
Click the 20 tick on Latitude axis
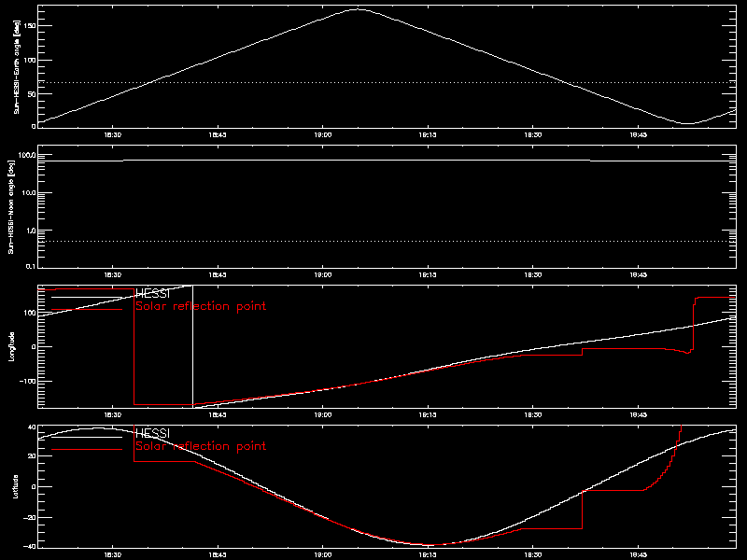pos(32,456)
